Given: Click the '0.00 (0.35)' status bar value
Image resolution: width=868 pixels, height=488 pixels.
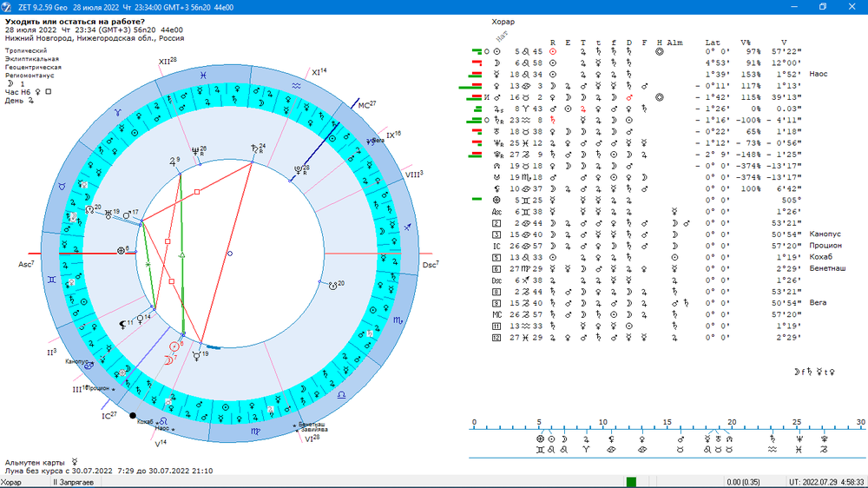Looking at the screenshot, I should click(x=744, y=483).
